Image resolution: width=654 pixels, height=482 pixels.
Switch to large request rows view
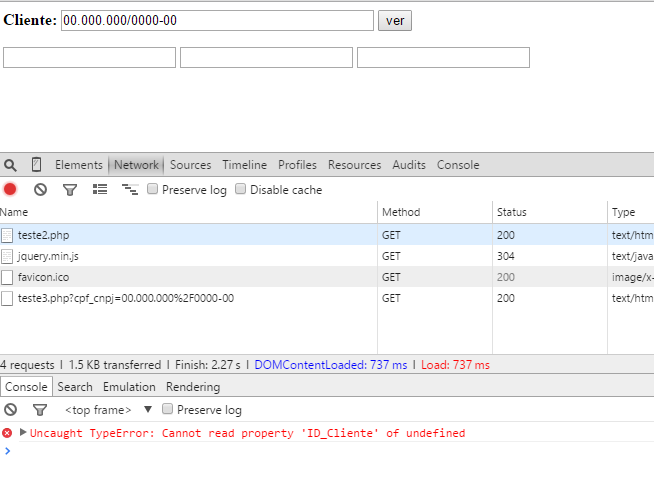click(x=100, y=189)
